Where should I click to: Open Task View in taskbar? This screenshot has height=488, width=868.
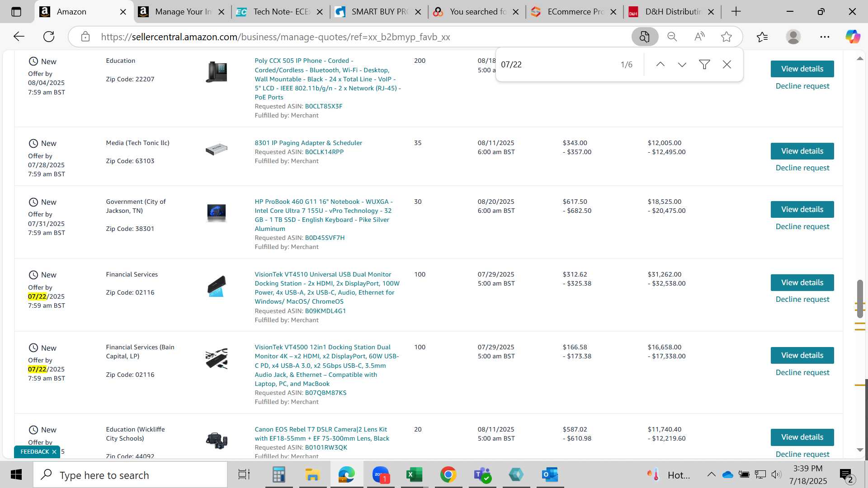[x=244, y=475]
